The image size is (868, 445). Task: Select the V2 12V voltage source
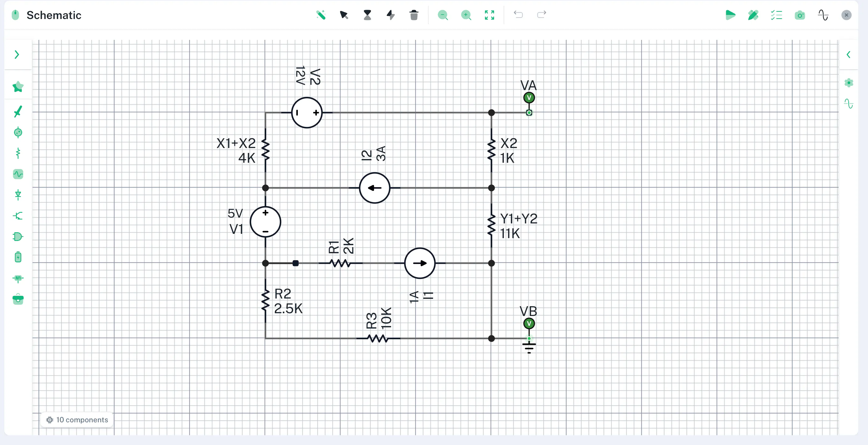point(307,113)
